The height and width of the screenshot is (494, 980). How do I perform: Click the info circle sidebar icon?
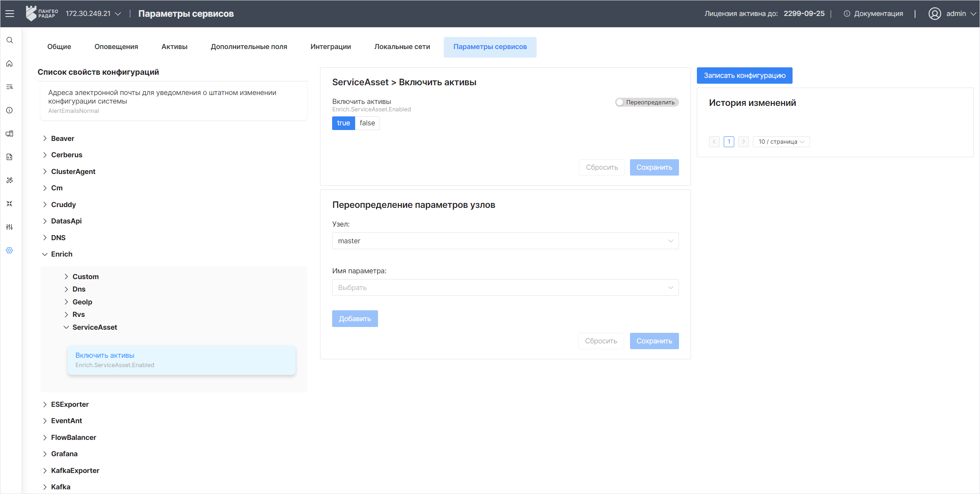[x=10, y=110]
